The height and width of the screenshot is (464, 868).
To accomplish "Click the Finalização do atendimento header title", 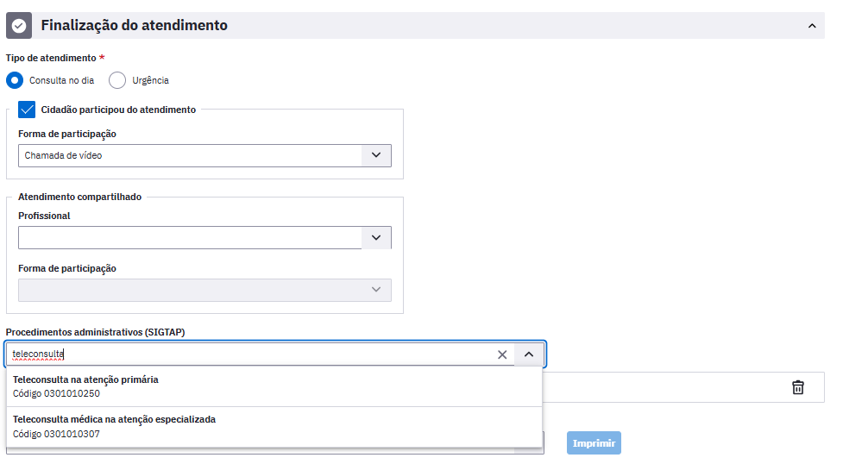I will click(x=134, y=25).
